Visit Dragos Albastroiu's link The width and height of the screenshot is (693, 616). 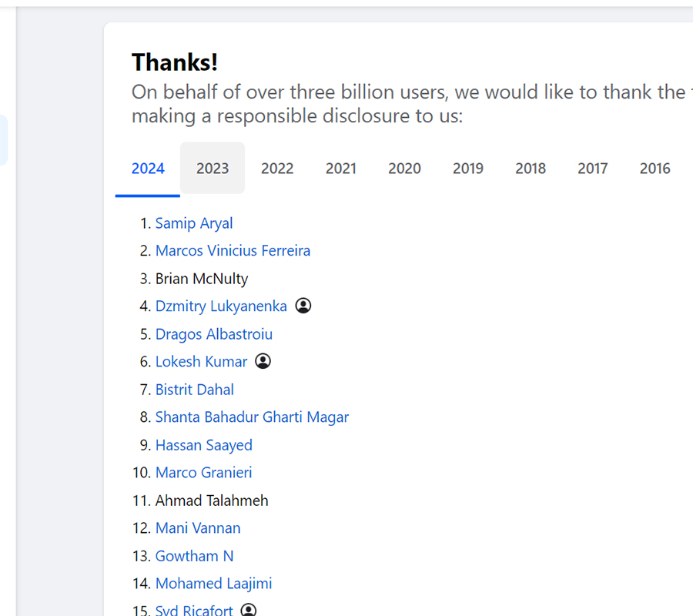[214, 334]
